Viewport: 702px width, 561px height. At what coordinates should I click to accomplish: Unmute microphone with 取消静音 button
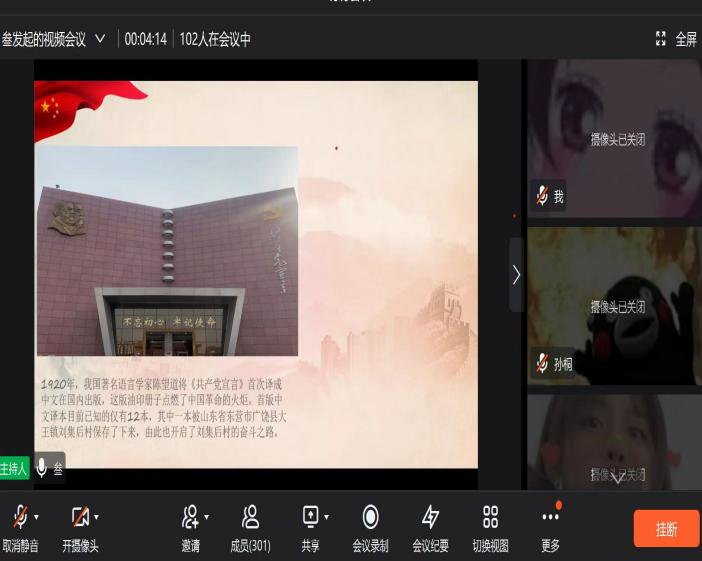click(18, 518)
